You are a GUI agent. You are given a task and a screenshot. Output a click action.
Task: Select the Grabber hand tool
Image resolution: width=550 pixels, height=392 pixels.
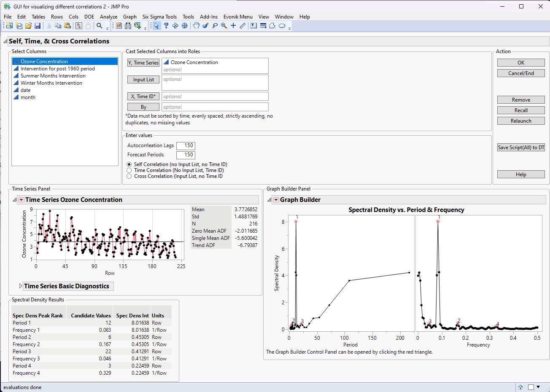click(196, 26)
